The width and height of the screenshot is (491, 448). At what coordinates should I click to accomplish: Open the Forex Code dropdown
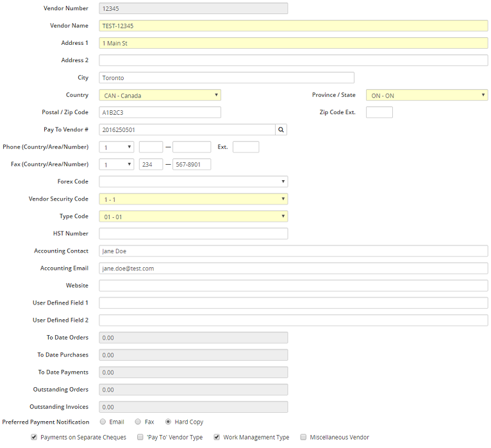(x=193, y=181)
